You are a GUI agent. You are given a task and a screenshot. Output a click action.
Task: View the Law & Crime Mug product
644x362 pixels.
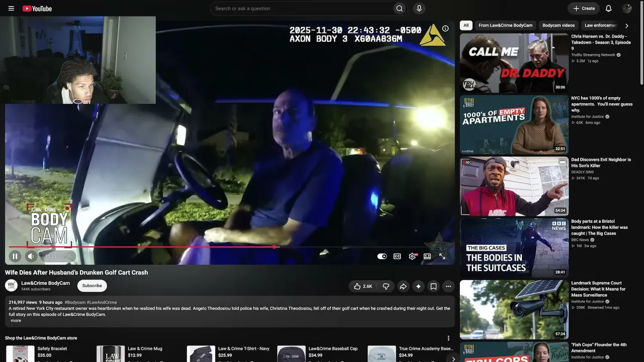145,348
